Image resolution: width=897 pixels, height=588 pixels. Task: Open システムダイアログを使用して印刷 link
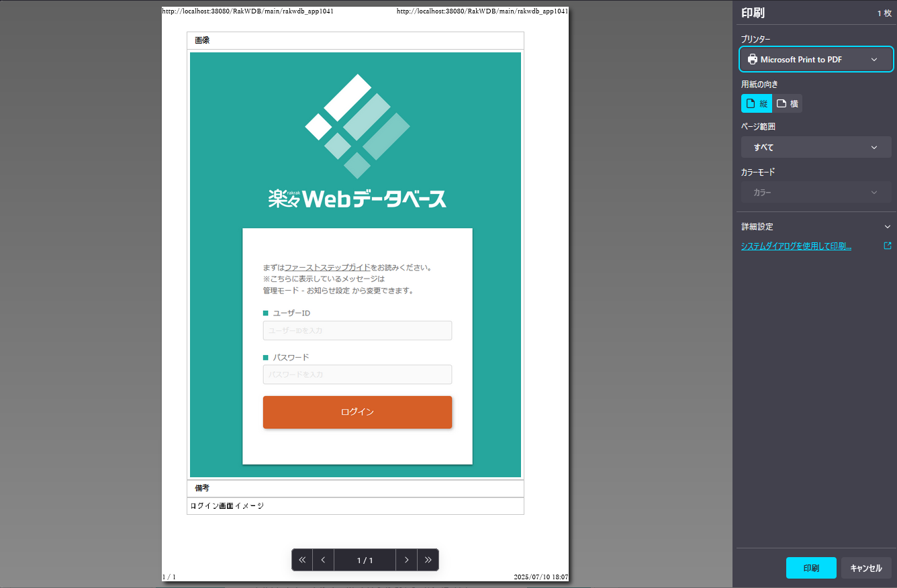click(796, 246)
